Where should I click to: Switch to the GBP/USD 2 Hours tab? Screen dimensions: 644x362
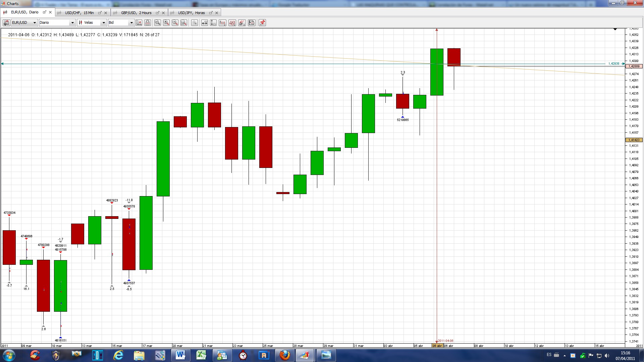coord(136,13)
